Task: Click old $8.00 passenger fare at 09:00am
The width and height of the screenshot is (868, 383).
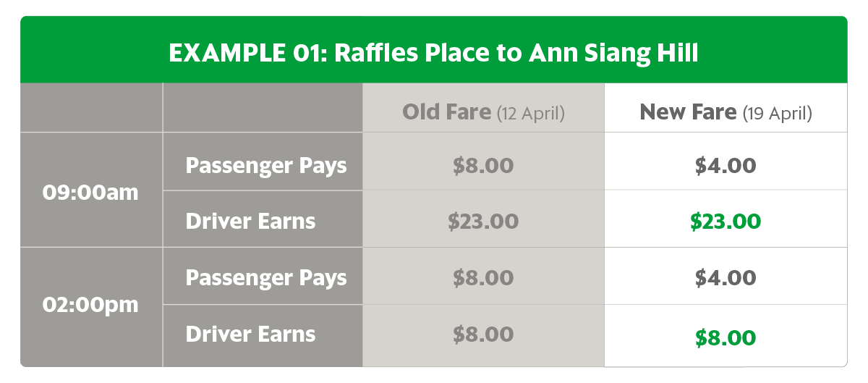Action: pos(482,166)
